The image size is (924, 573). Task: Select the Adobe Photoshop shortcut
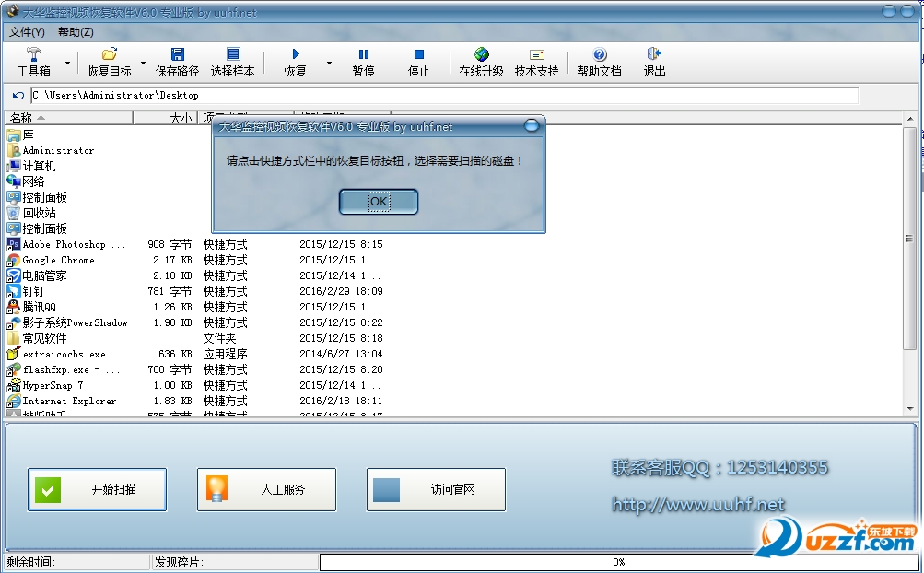coord(66,244)
